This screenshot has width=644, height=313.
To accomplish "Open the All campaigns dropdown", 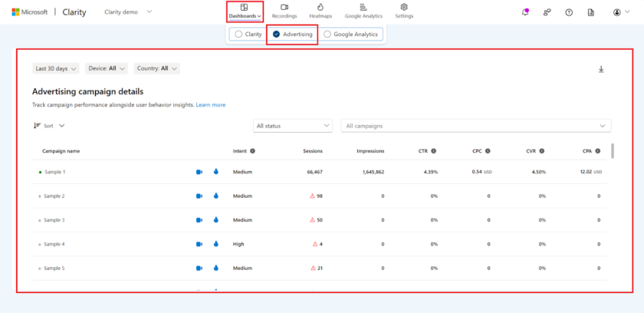I will pos(475,126).
